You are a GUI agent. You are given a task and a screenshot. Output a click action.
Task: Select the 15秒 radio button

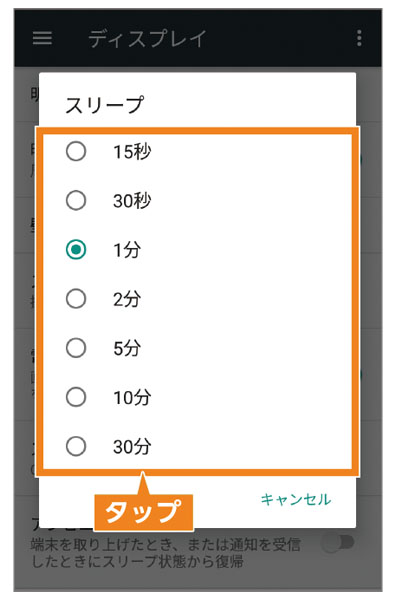76,151
